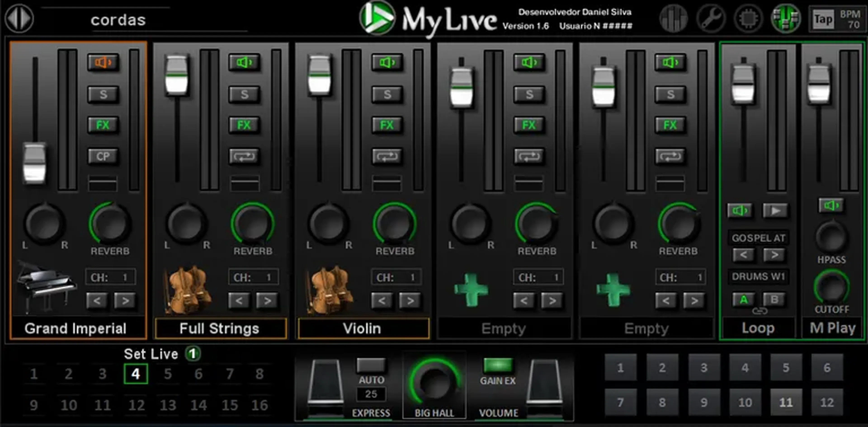This screenshot has height=427, width=868.
Task: Click the left-right arrows navigation button
Action: click(x=19, y=19)
